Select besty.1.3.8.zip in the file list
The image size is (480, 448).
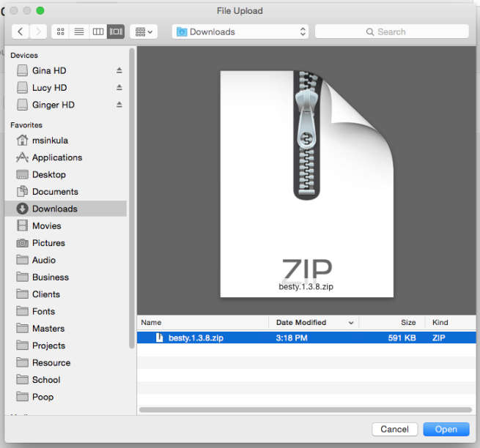point(306,338)
